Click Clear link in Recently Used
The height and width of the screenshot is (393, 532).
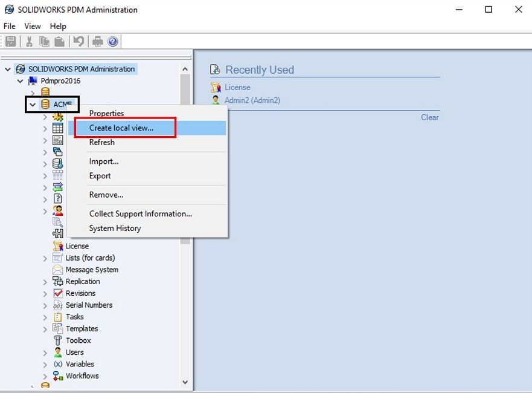point(429,117)
